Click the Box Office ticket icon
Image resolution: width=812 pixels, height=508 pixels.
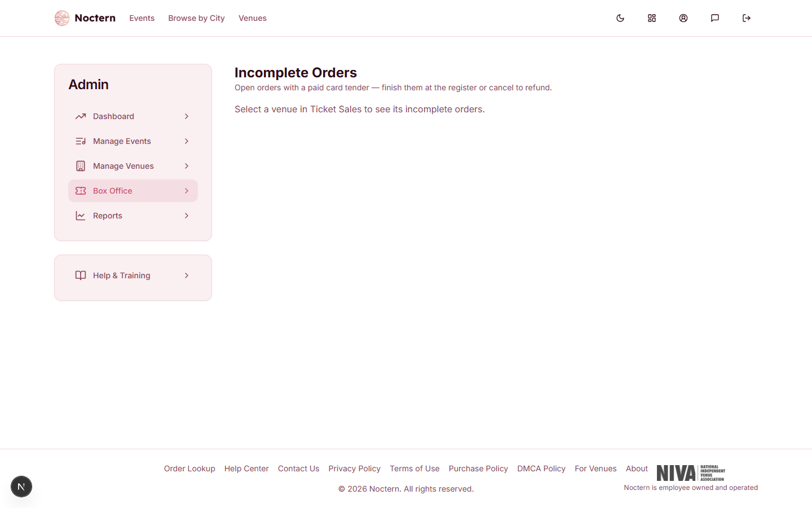81,191
